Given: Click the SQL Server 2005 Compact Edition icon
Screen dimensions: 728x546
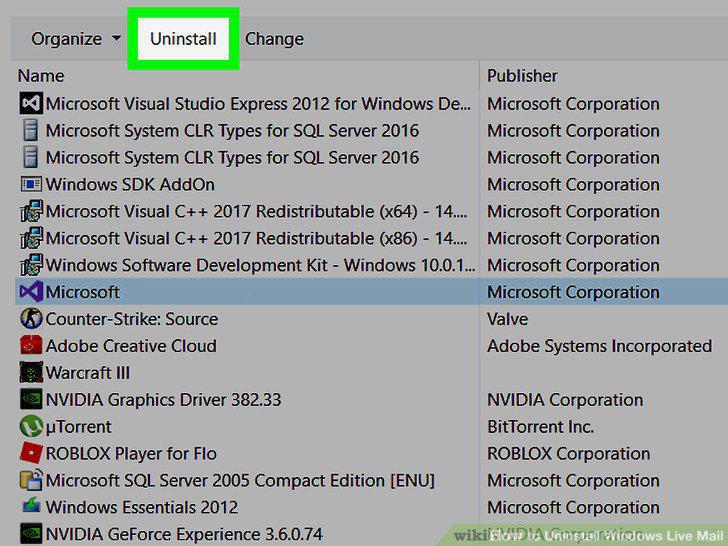Looking at the screenshot, I should [31, 480].
